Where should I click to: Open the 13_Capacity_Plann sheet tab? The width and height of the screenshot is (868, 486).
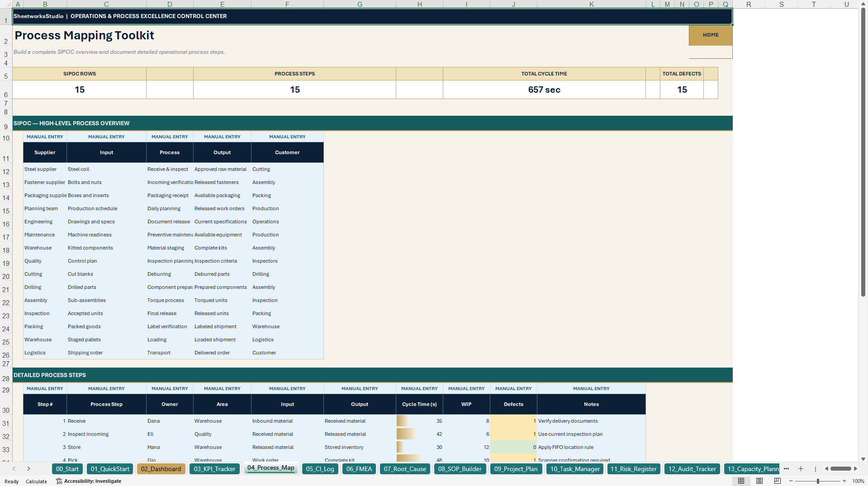[x=752, y=469]
